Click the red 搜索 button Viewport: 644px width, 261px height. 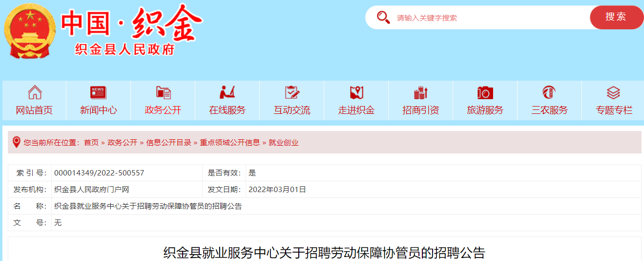(x=616, y=17)
